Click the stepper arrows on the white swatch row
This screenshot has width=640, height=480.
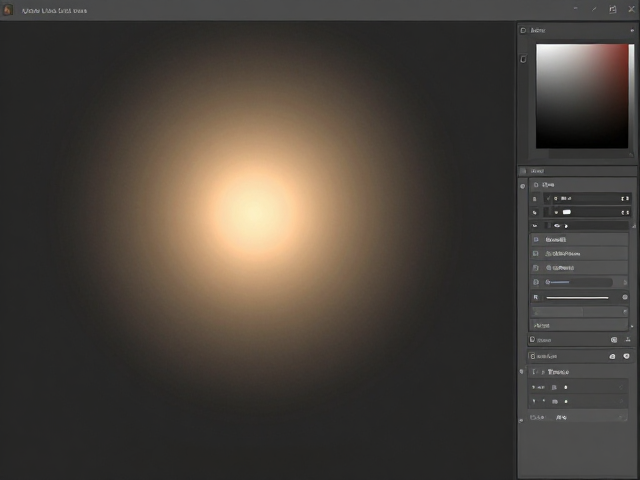625,212
